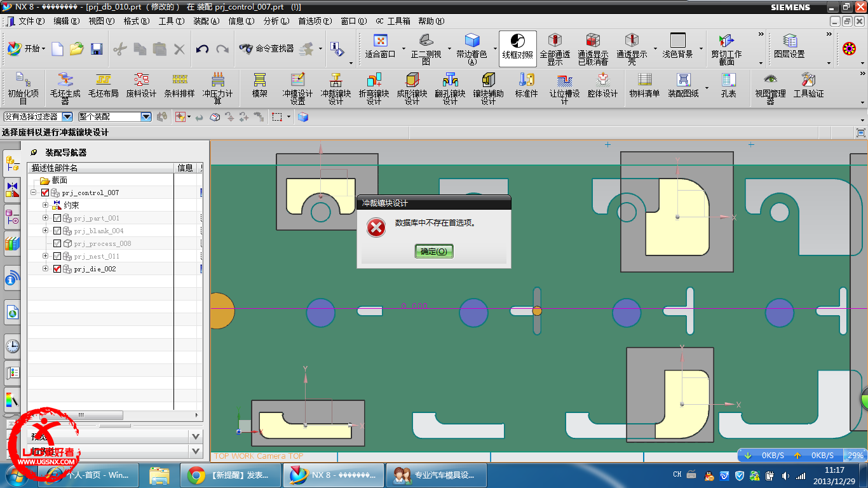Click the 命令查找器 button
Screen dimensions: 868x488
point(267,48)
